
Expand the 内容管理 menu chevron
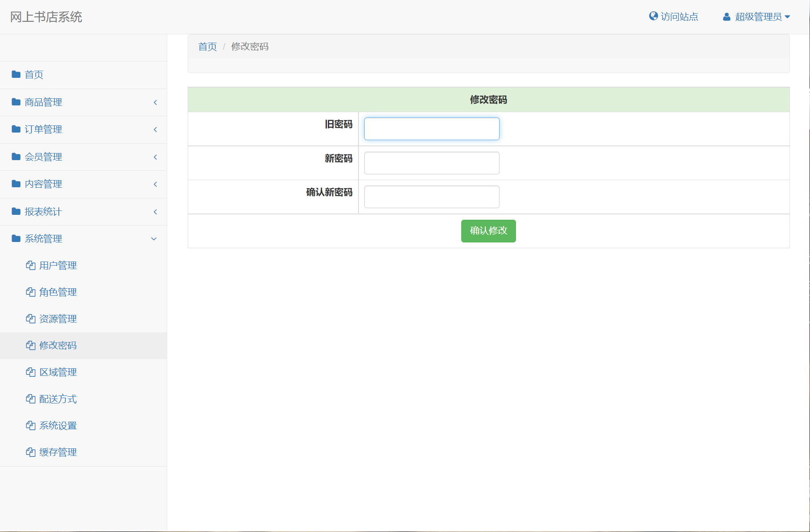point(155,184)
